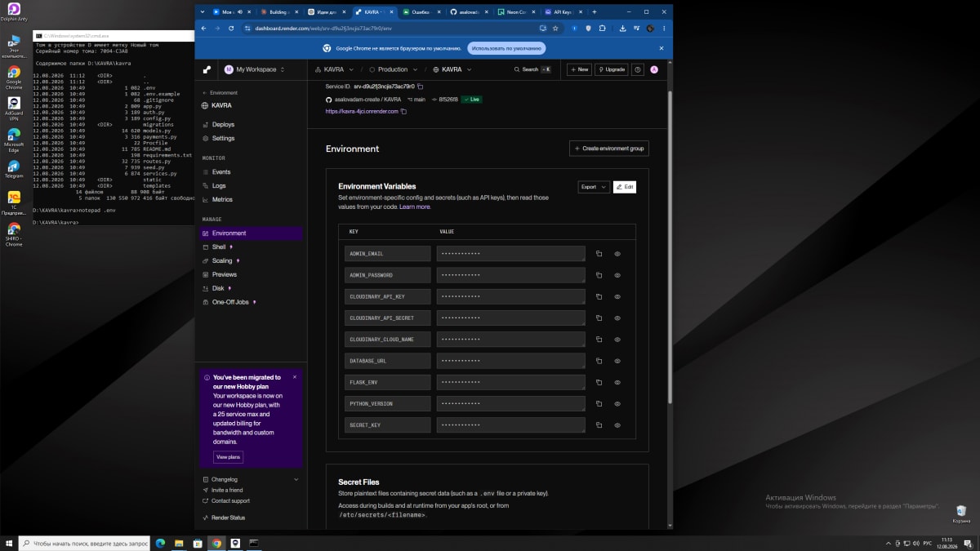Click Contact support
This screenshot has width=980, height=551.
pyautogui.click(x=230, y=500)
